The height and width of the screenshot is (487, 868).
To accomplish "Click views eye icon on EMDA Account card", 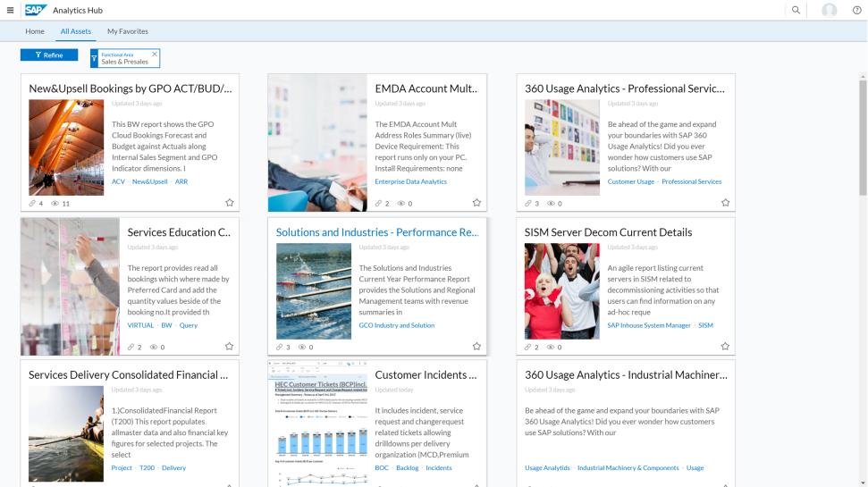I will click(401, 203).
